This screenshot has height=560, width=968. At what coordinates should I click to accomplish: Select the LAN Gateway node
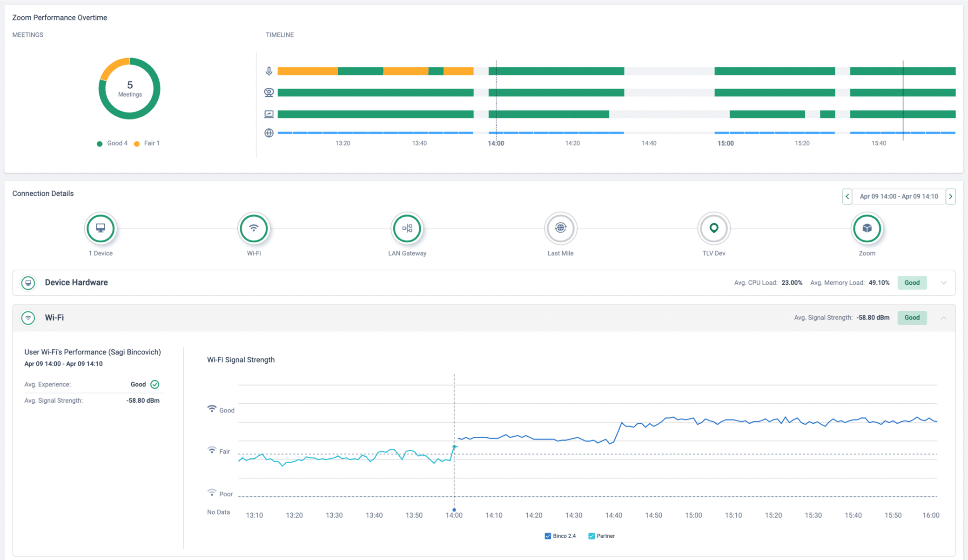point(407,228)
